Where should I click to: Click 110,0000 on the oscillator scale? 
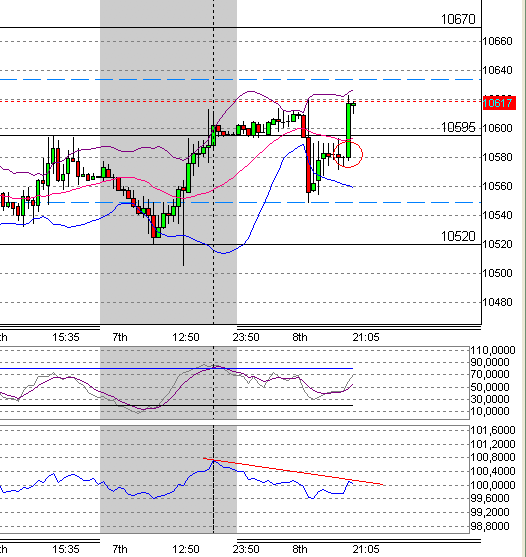click(x=493, y=351)
